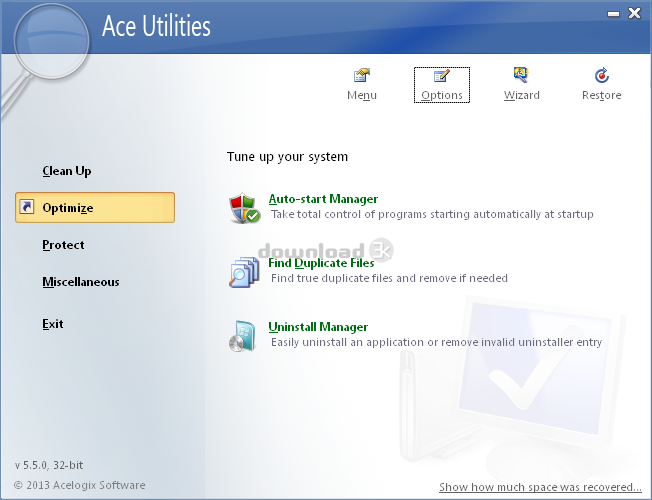
Task: Choose Exit in the sidebar
Action: point(53,324)
